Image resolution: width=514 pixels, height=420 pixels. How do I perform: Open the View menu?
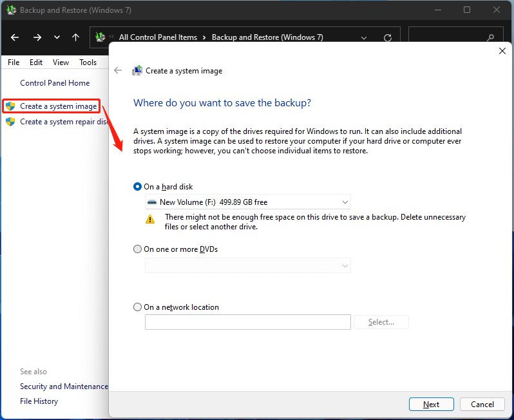click(x=61, y=62)
